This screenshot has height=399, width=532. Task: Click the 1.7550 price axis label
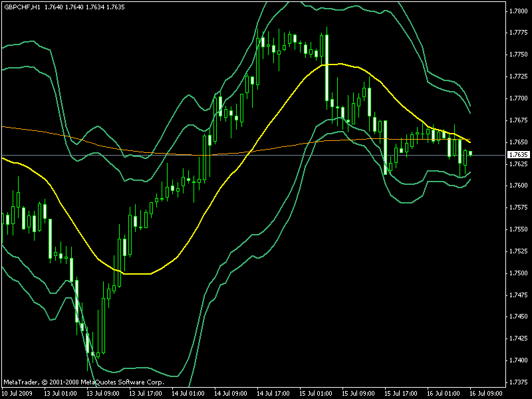click(519, 229)
